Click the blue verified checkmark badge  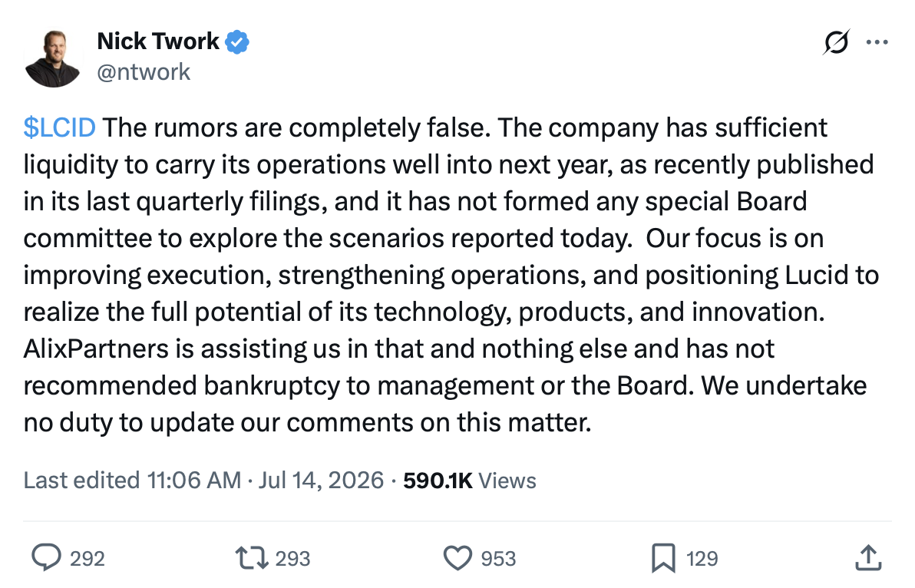pyautogui.click(x=237, y=42)
